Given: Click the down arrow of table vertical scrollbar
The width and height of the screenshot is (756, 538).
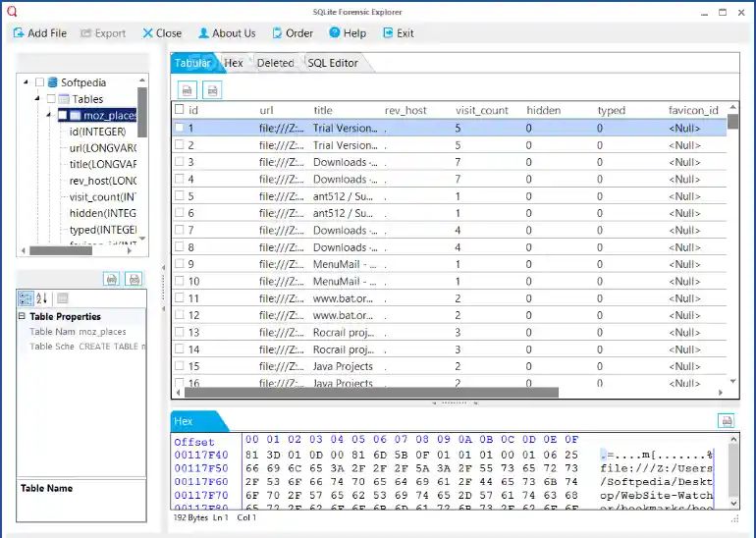Looking at the screenshot, I should (732, 381).
